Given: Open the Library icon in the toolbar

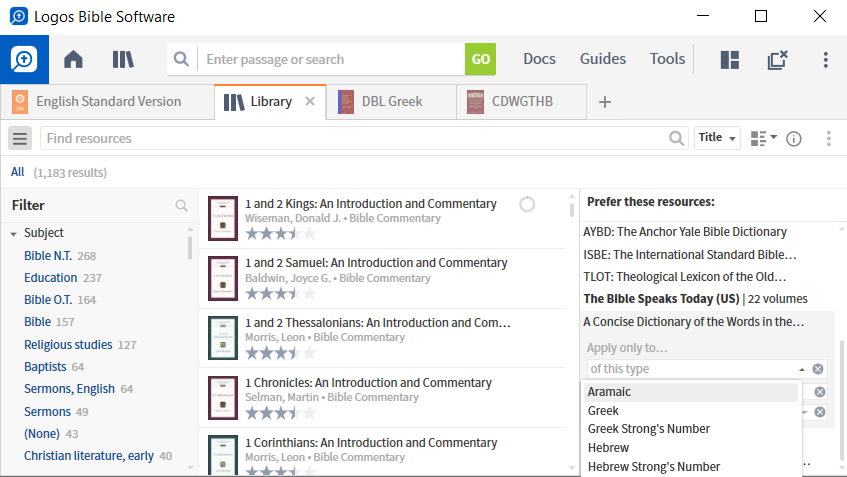Looking at the screenshot, I should (123, 59).
